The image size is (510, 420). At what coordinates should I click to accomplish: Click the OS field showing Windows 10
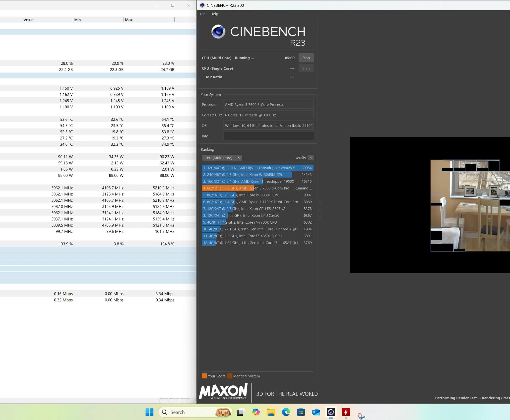click(x=269, y=125)
